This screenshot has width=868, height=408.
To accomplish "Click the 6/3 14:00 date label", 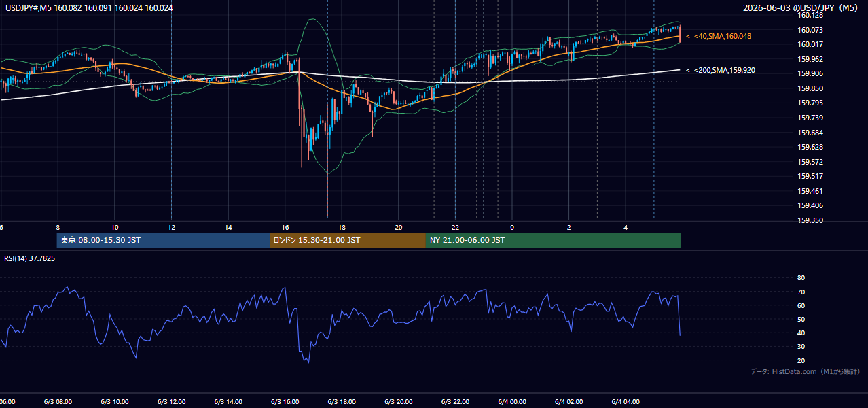I will 228,401.
